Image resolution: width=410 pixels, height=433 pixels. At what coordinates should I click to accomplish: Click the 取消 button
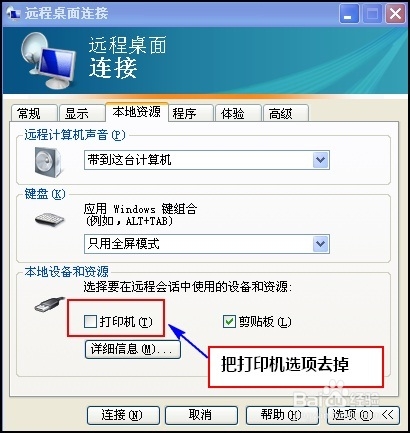point(201,415)
